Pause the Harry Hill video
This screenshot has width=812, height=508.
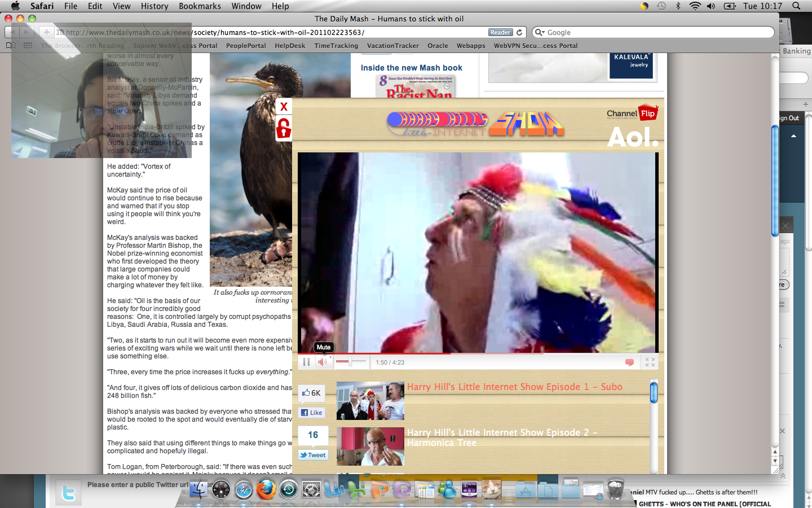(306, 362)
